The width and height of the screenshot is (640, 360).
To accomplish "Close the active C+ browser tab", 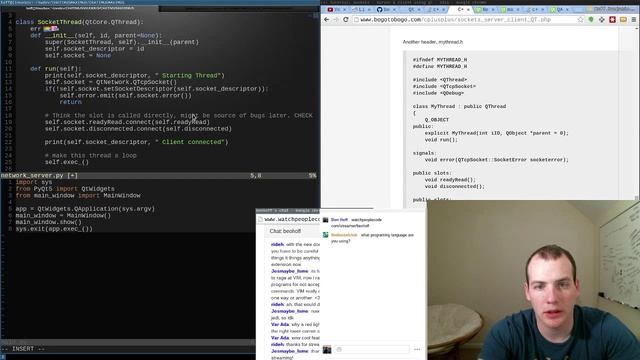I will click(x=468, y=9).
